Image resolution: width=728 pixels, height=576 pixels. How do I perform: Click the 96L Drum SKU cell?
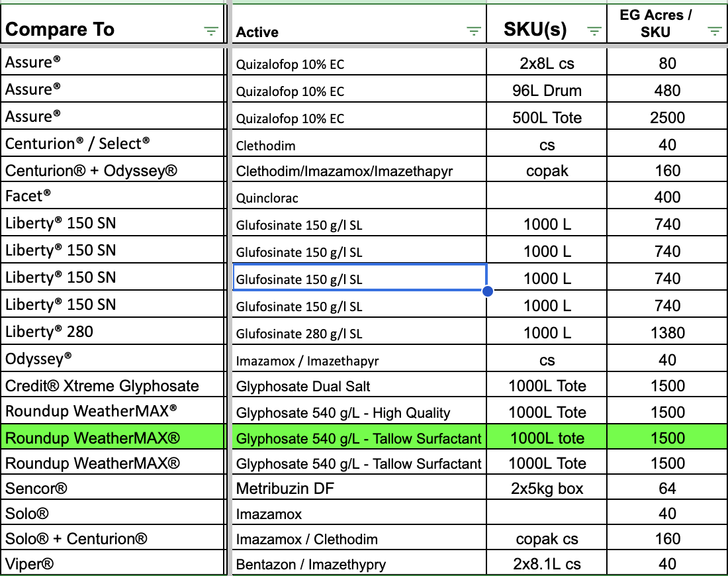547,90
